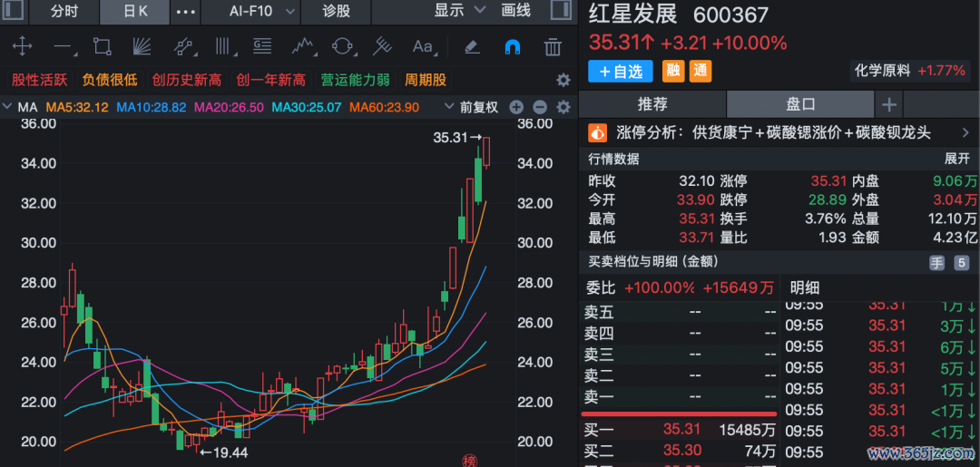The width and height of the screenshot is (980, 467).
Task: Open the 涨停分析 limit-up analysis row
Action: pyautogui.click(x=779, y=133)
